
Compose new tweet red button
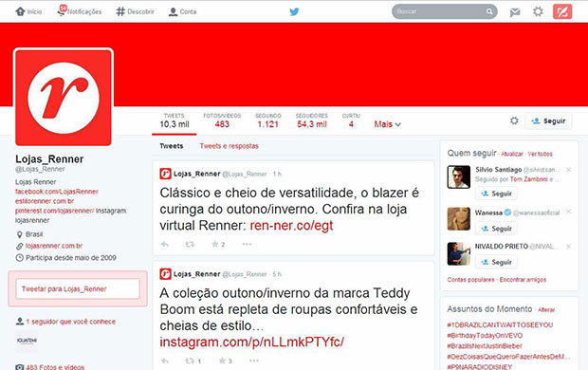tap(562, 11)
